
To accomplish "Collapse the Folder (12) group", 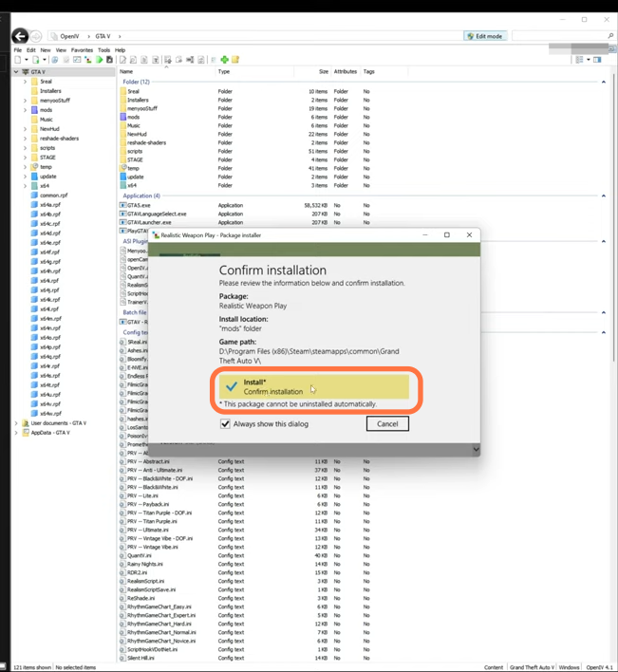I will (x=604, y=82).
